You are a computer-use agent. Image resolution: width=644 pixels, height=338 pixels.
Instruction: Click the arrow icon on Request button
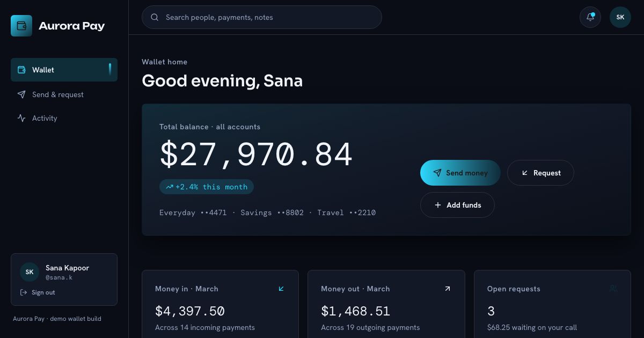pyautogui.click(x=525, y=173)
